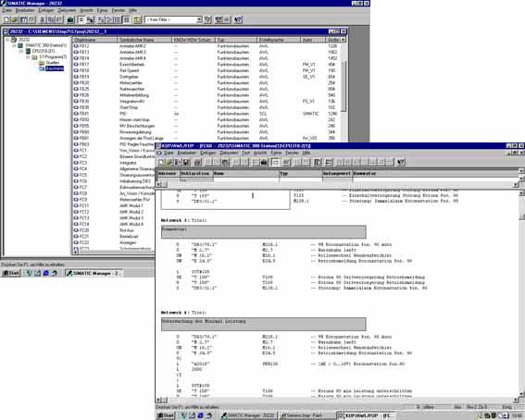Click vertical scrollbar of the code editor
The width and height of the screenshot is (525, 420).
pyautogui.click(x=521, y=293)
